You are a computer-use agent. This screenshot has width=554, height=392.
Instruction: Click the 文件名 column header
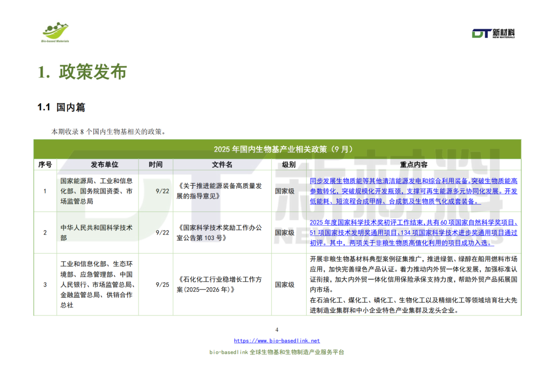click(223, 164)
